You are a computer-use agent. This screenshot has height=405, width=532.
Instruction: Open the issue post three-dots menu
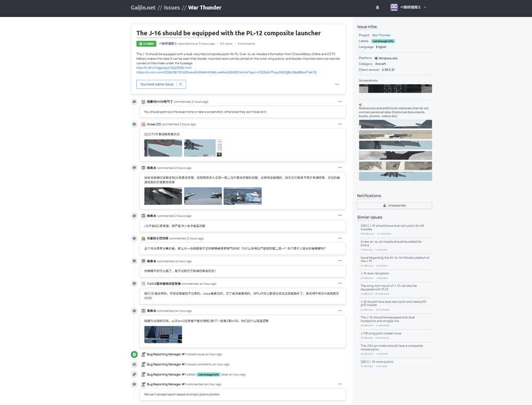coord(337,85)
